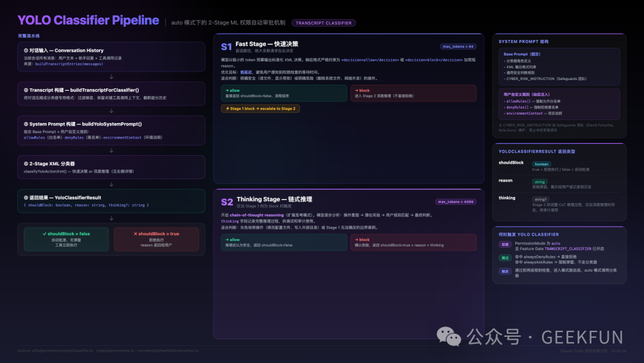Select the green allow box under Thinking Stage
The image size is (644, 363).
284,242
